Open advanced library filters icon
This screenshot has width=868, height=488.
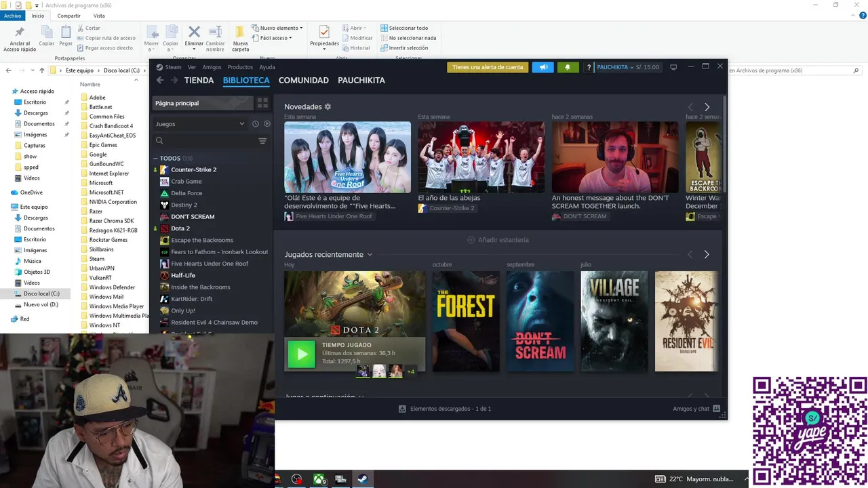pos(262,141)
